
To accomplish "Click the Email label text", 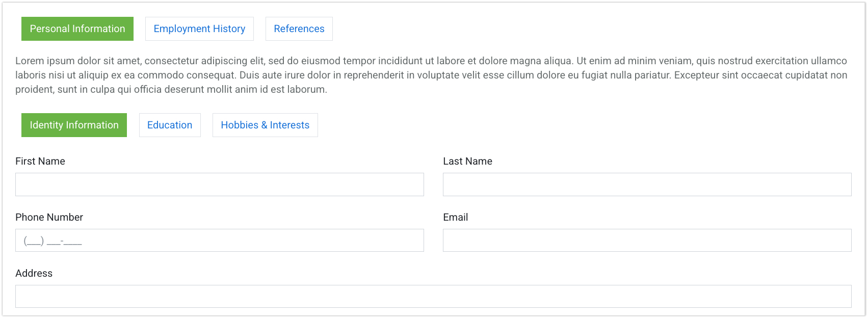I will tap(455, 218).
